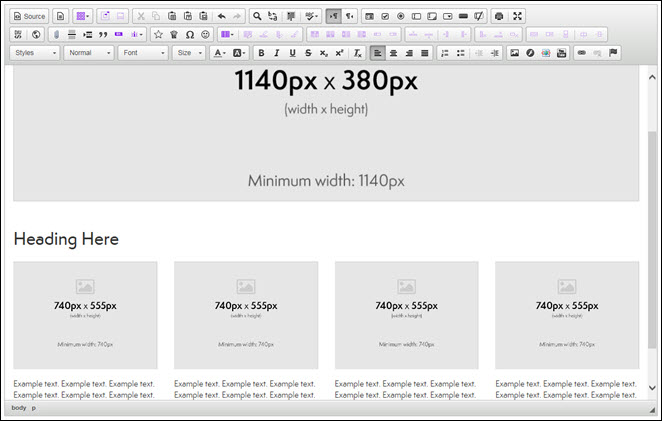The height and width of the screenshot is (421, 662).
Task: Select the body element path item
Action: (x=18, y=408)
